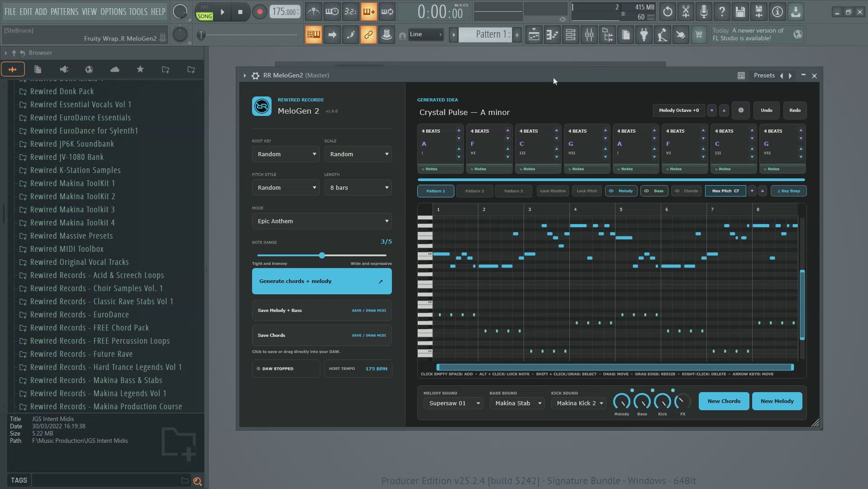
Task: Click the New Melody button
Action: pyautogui.click(x=777, y=401)
